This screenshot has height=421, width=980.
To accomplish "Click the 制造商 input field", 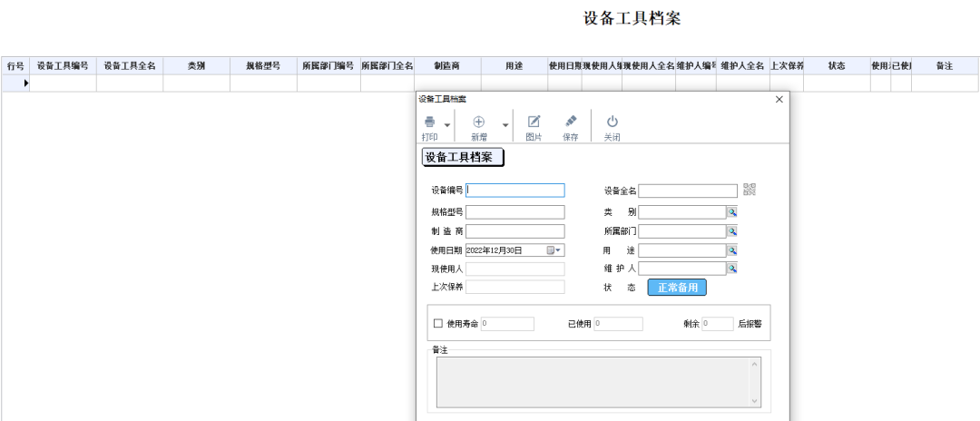I will click(515, 231).
